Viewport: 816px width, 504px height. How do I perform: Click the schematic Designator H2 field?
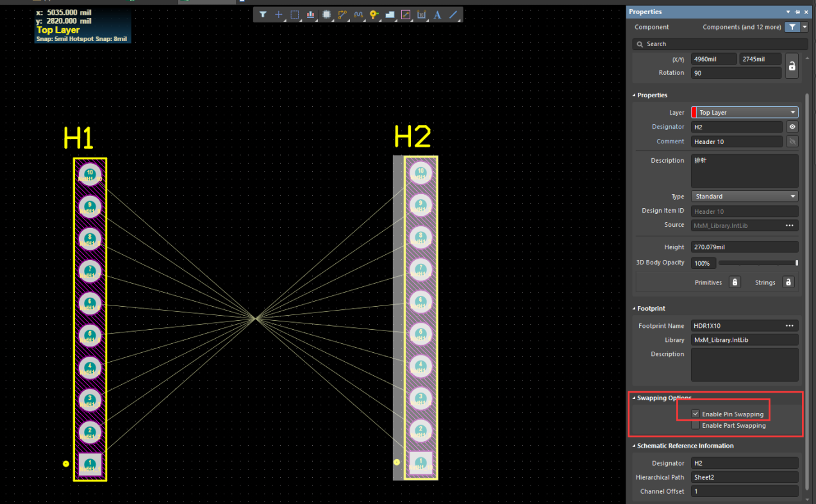[744, 463]
